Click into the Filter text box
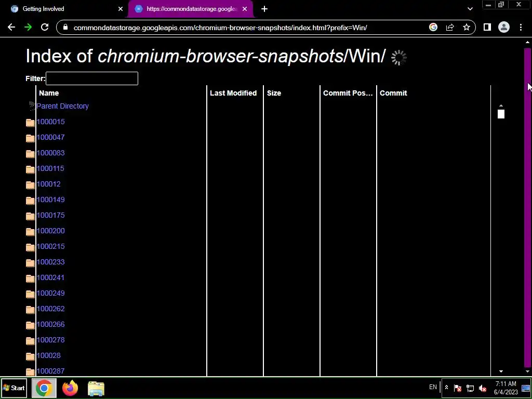 pos(92,78)
